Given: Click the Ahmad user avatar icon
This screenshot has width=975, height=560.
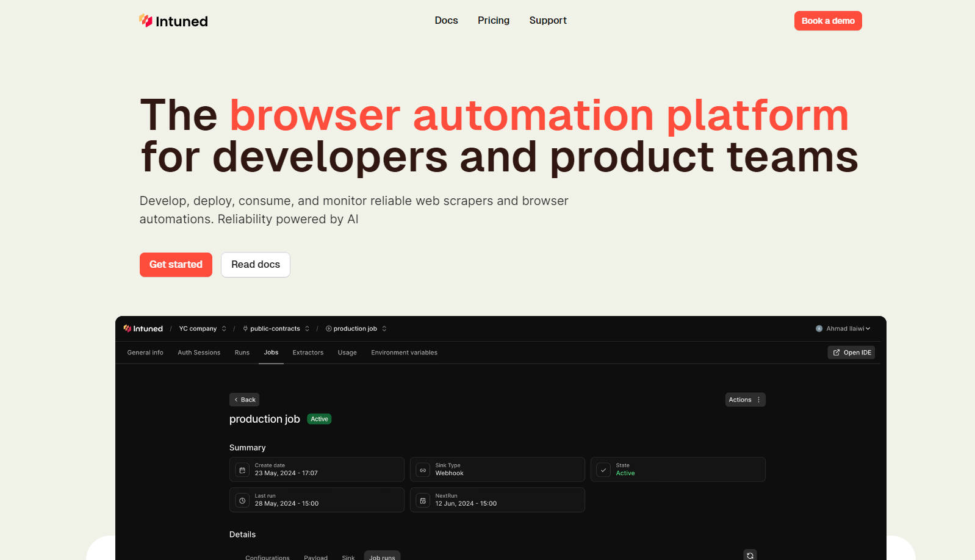Looking at the screenshot, I should coord(819,329).
